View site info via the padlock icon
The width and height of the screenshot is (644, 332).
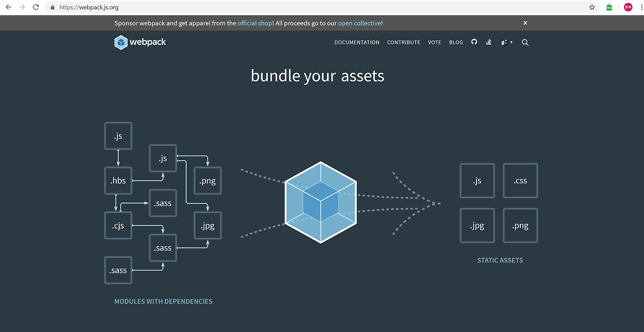point(52,8)
